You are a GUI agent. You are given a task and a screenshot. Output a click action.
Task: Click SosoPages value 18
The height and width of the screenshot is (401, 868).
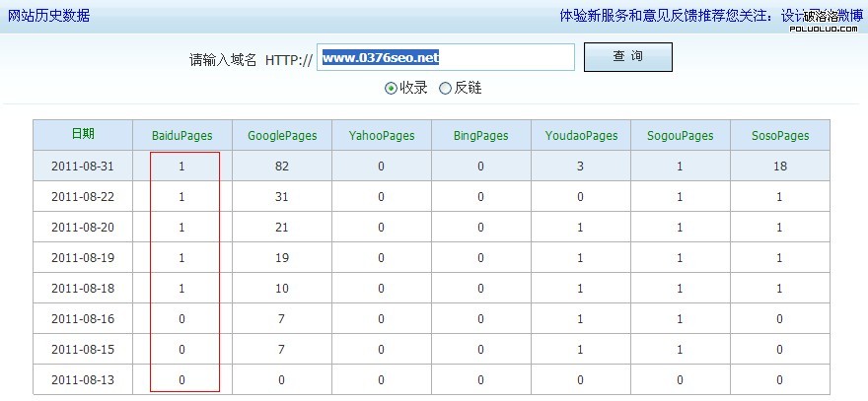(x=780, y=167)
